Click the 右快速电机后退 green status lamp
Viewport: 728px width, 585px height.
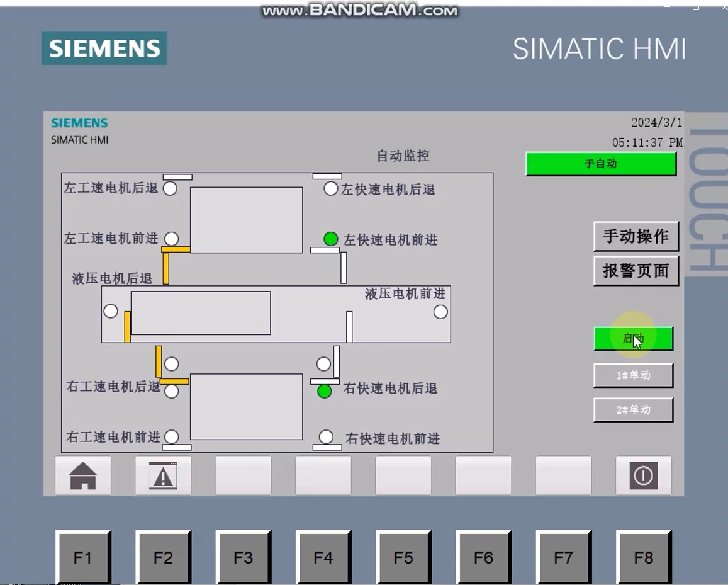click(x=325, y=391)
